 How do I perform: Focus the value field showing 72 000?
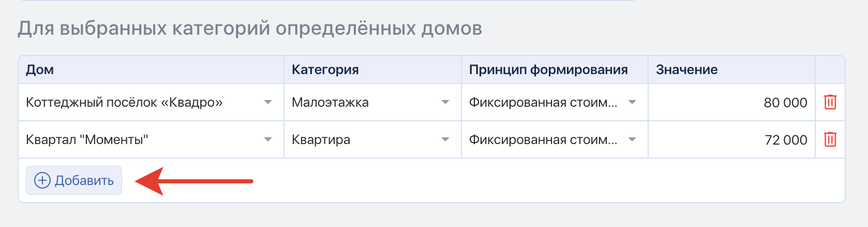point(730,140)
